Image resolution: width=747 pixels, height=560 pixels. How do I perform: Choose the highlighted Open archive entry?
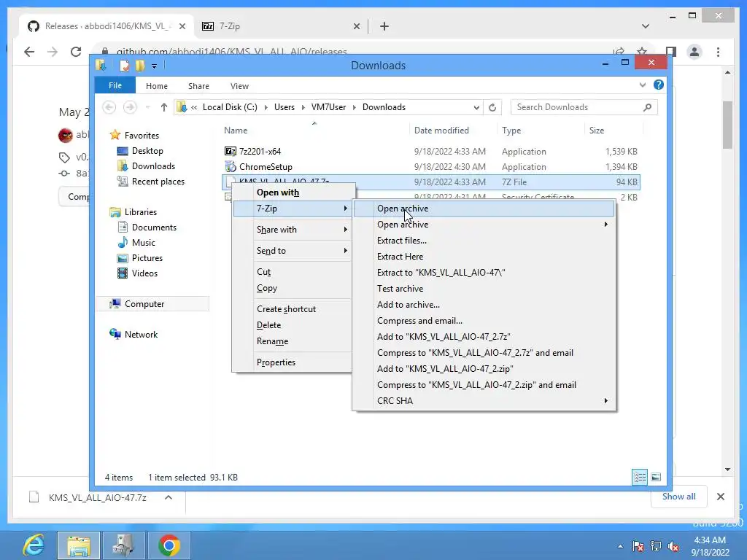click(x=484, y=209)
